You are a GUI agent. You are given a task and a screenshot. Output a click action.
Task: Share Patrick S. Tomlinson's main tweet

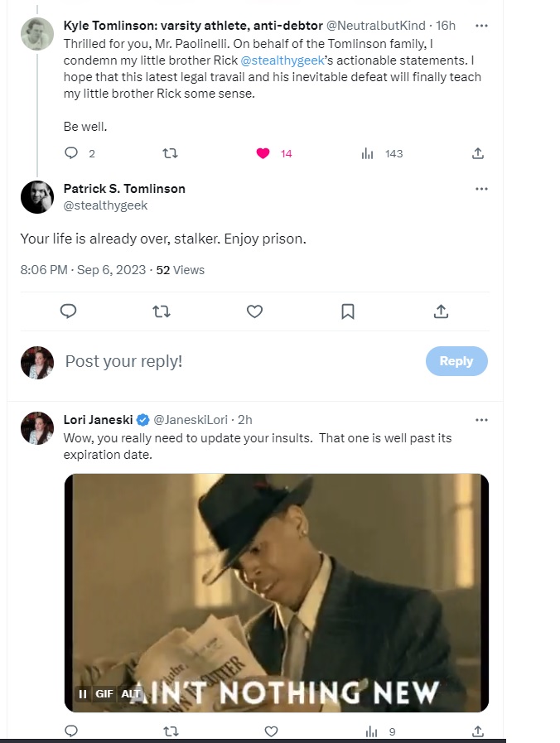click(x=442, y=311)
